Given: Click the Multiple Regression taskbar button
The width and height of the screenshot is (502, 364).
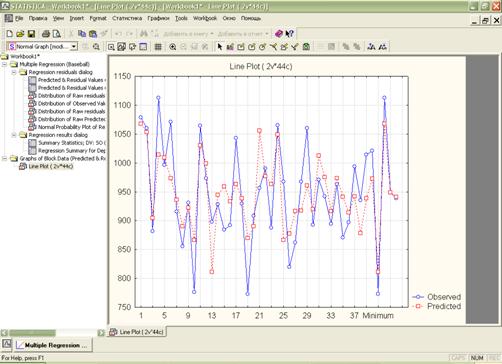Looking at the screenshot, I should click(52, 345).
